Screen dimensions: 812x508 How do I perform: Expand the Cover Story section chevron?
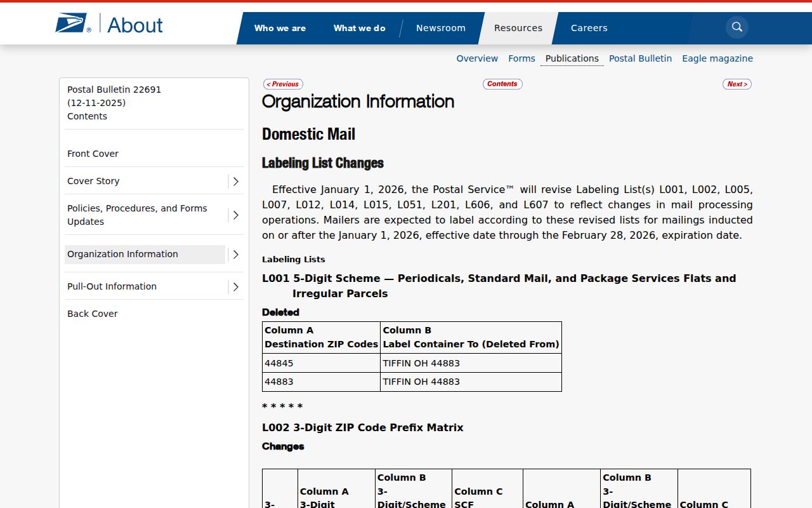point(235,182)
